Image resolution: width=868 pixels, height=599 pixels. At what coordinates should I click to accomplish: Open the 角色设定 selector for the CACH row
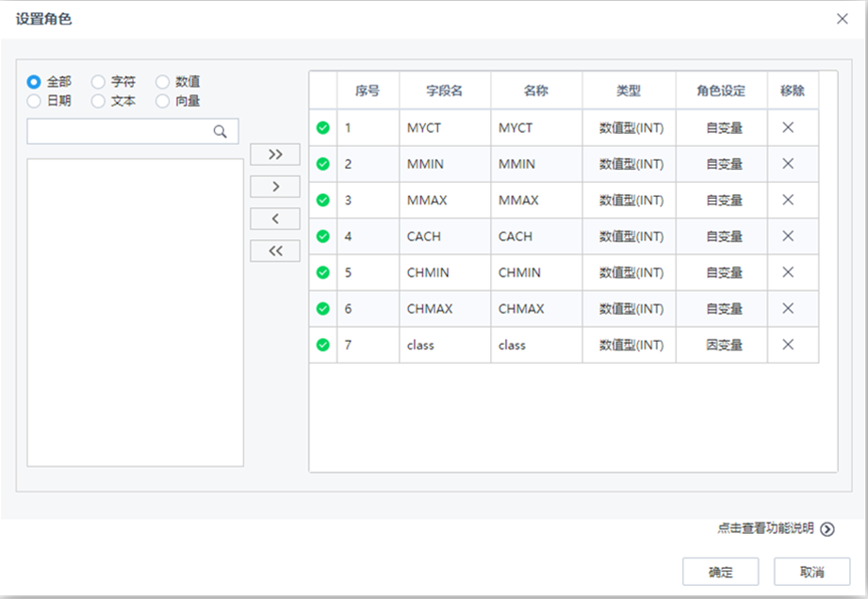click(x=721, y=236)
